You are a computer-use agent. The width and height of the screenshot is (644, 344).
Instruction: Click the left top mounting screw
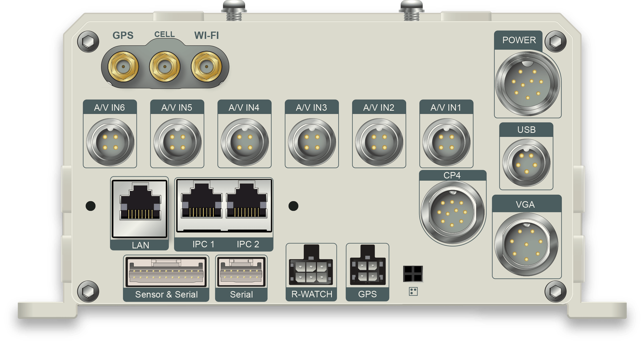pos(234,10)
